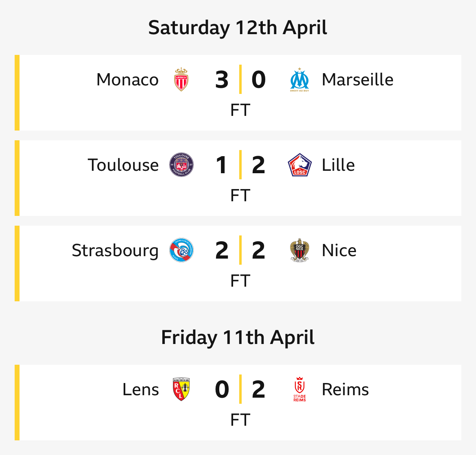Click the Saturday 12th April heading
This screenshot has width=476, height=455.
coord(238,28)
